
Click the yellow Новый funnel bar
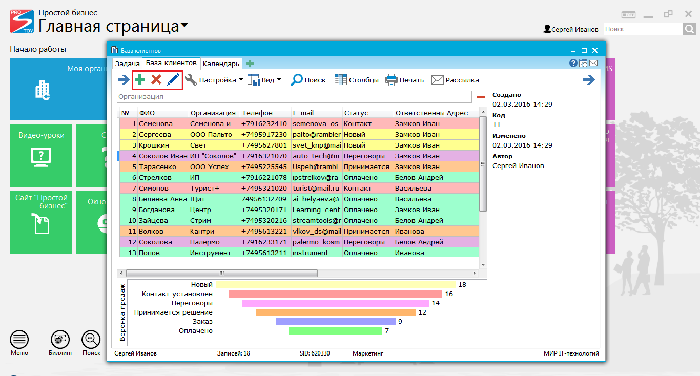(x=336, y=284)
